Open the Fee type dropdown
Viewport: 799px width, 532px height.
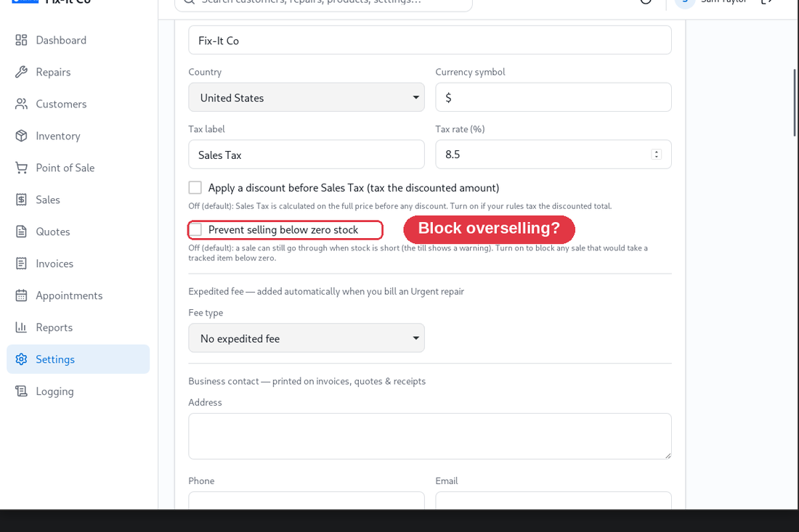coord(307,338)
